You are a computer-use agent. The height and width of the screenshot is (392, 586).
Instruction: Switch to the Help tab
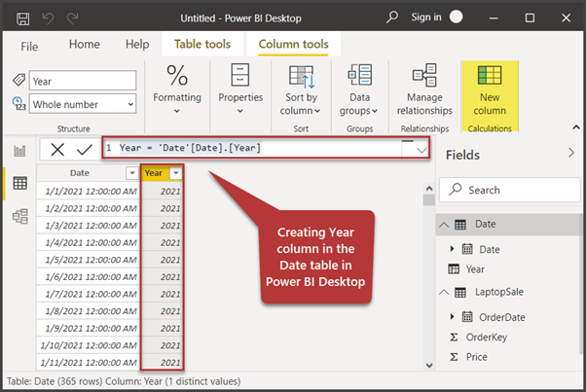[x=137, y=44]
